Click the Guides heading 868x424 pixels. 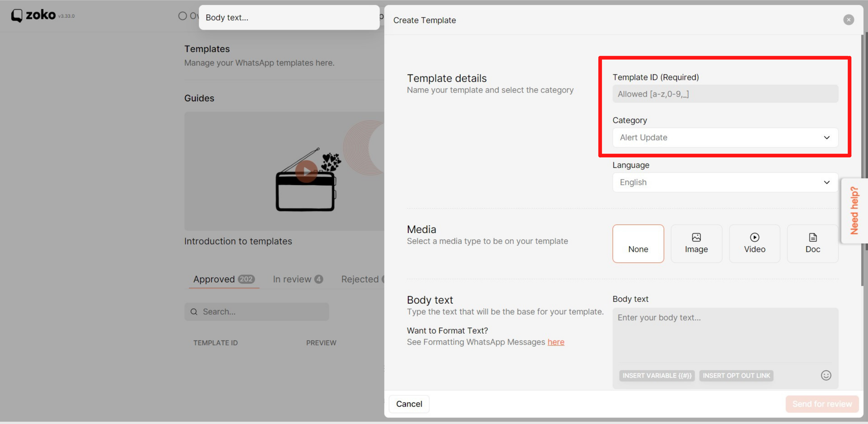pyautogui.click(x=199, y=98)
